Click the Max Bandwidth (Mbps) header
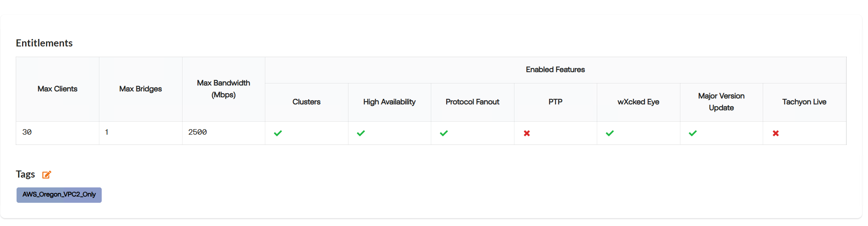Screen dimensions: 868x226 tap(224, 89)
